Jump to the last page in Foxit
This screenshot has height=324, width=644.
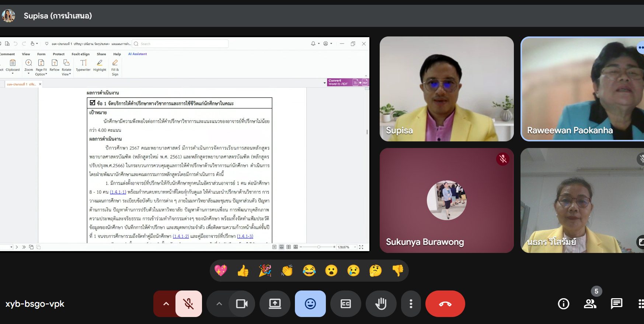coord(24,247)
